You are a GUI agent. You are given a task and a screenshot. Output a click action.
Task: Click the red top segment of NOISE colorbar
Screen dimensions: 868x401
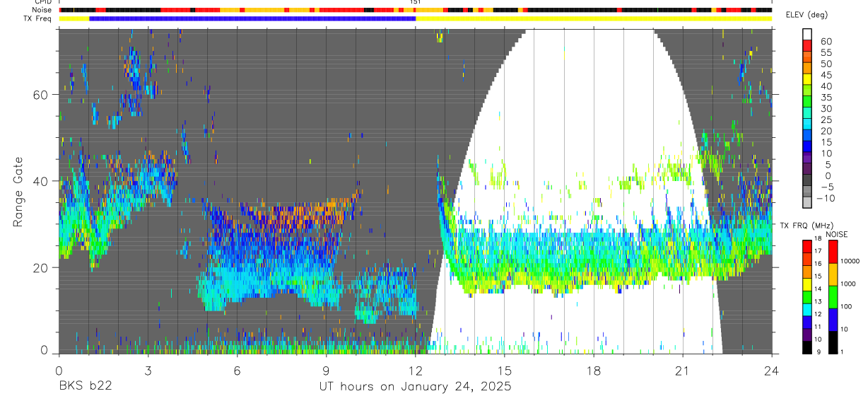(833, 251)
